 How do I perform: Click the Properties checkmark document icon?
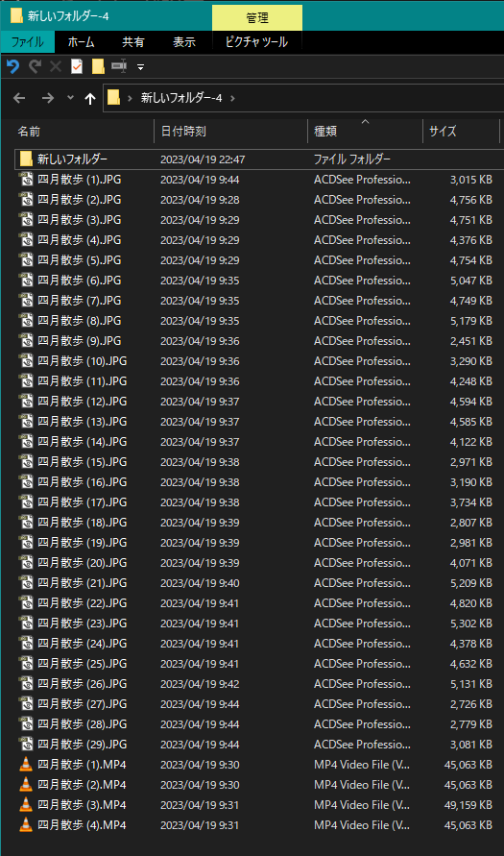coord(77,66)
